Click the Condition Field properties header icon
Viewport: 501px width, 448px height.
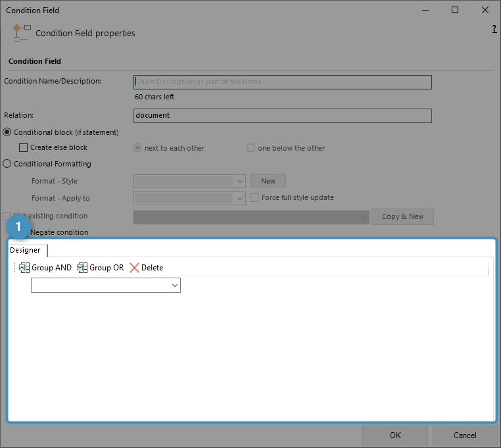22,32
